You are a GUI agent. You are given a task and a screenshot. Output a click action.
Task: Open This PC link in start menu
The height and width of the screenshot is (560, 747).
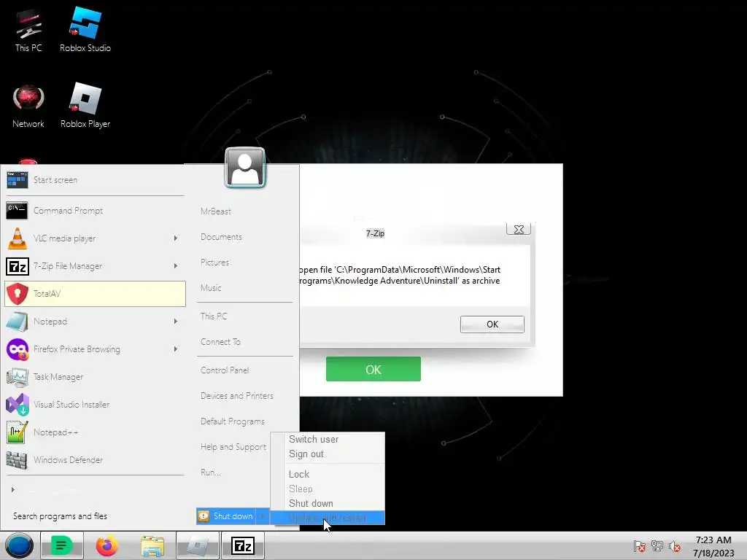pyautogui.click(x=214, y=316)
